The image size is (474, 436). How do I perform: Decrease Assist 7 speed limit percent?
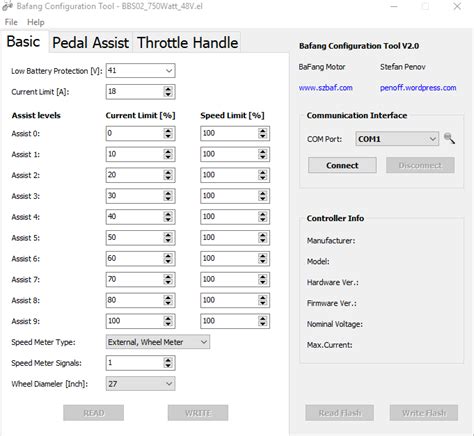tap(263, 282)
